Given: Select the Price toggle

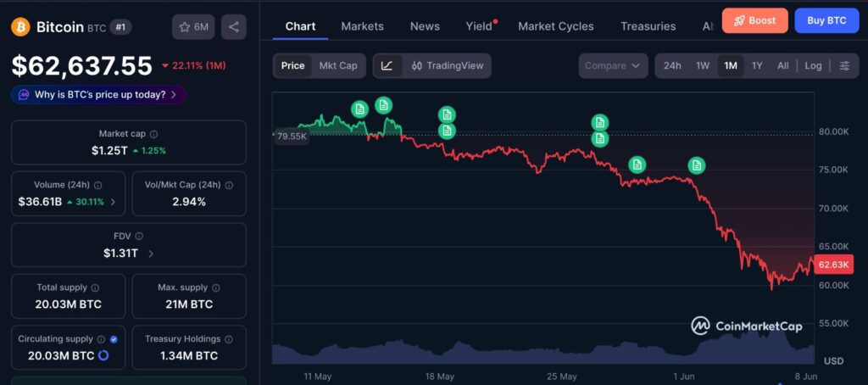Looking at the screenshot, I should pyautogui.click(x=292, y=65).
